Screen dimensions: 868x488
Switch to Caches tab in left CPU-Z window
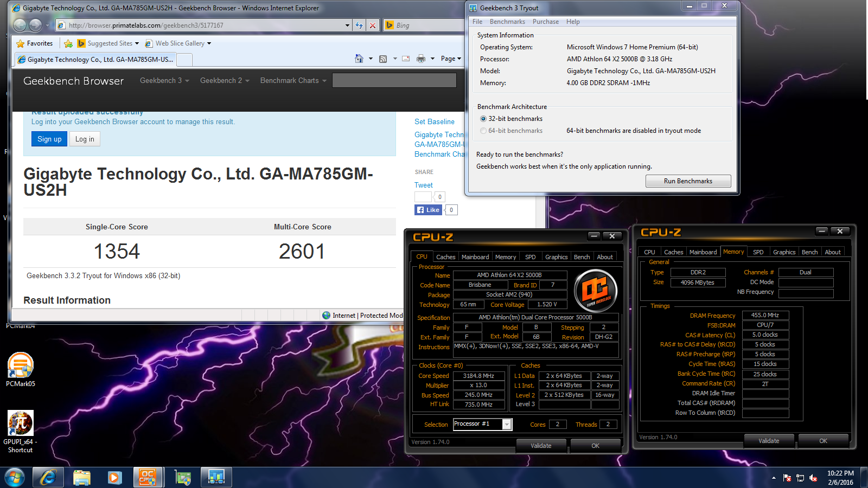445,257
